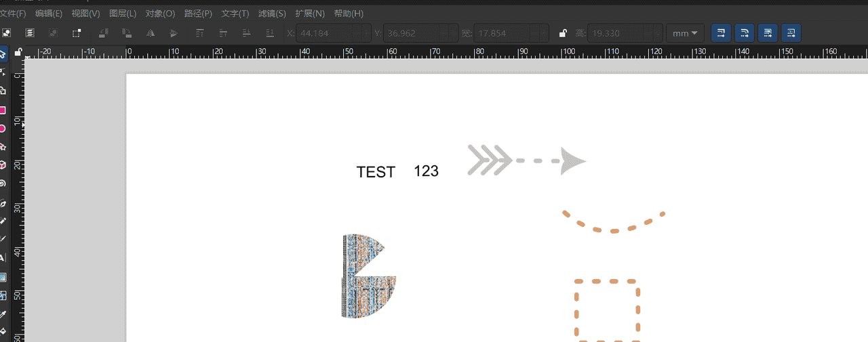
Task: Open the 扩展(N) menu
Action: [310, 14]
